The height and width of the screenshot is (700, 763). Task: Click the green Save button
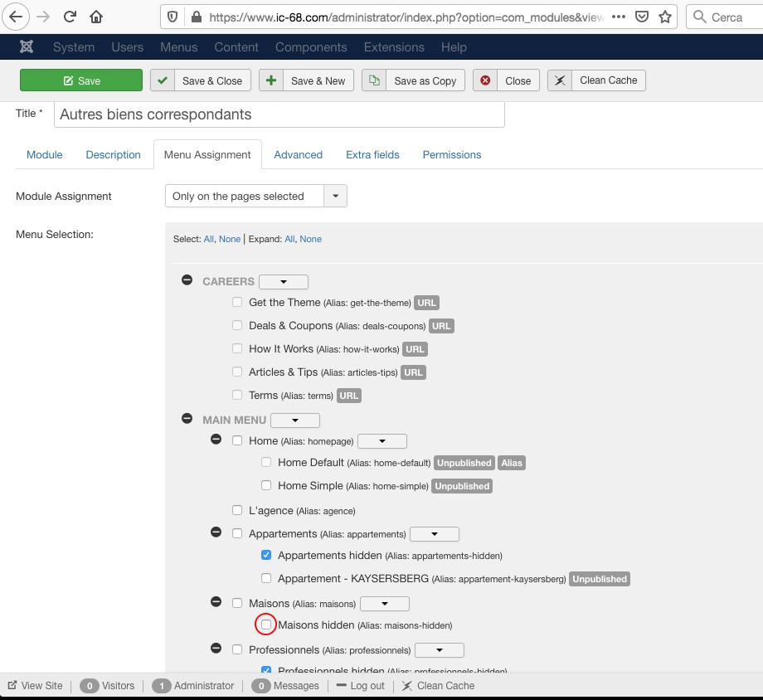click(x=81, y=80)
